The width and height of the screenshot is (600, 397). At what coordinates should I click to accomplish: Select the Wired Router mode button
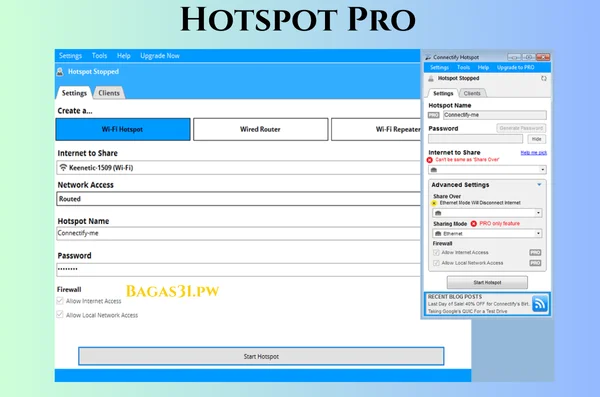tap(261, 129)
